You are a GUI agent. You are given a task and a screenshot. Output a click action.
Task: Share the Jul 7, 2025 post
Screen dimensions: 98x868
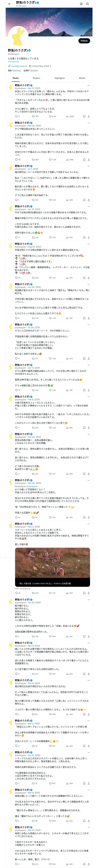click(x=89, y=200)
